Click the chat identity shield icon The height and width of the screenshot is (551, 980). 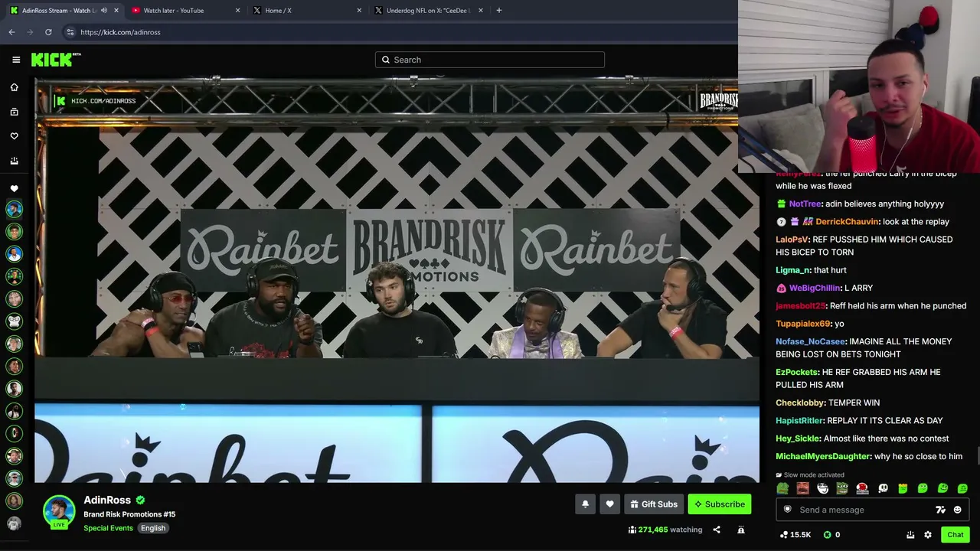[788, 510]
